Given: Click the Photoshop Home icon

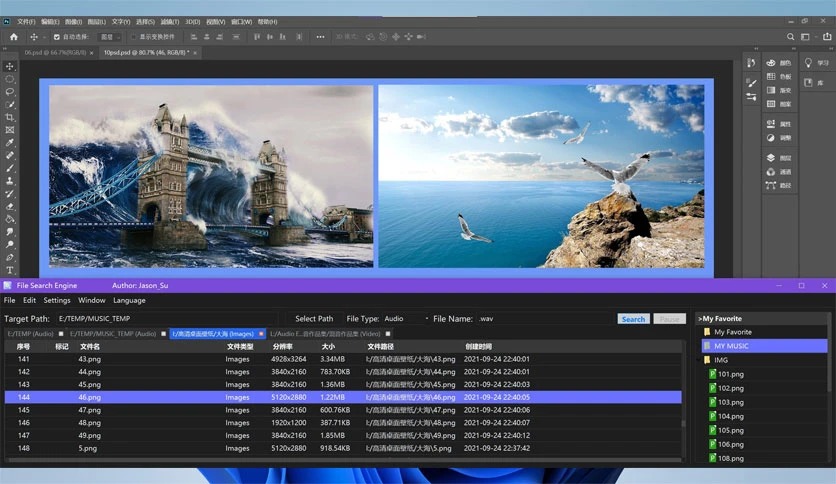Looking at the screenshot, I should pyautogui.click(x=14, y=37).
